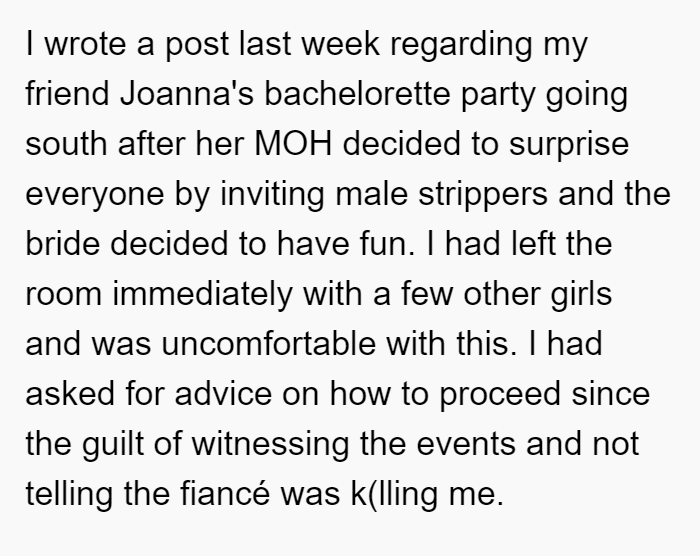The height and width of the screenshot is (556, 700).
Task: Click the word "witnessing" in the text
Action: click(x=270, y=445)
